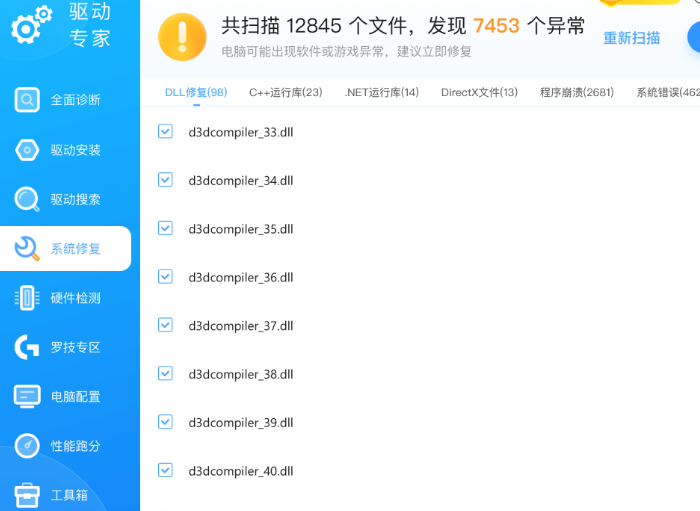Open 全面诊断 magnifier icon in sidebar

coord(27,100)
